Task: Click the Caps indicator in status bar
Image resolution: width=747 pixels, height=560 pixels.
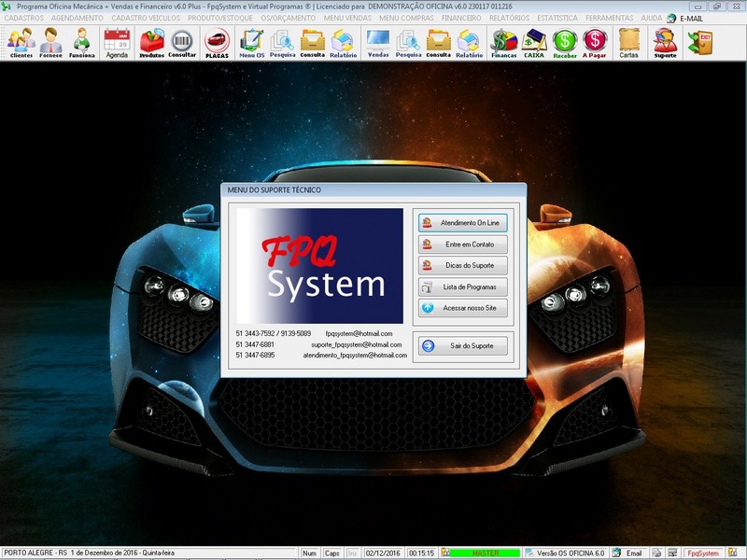Action: pyautogui.click(x=332, y=553)
